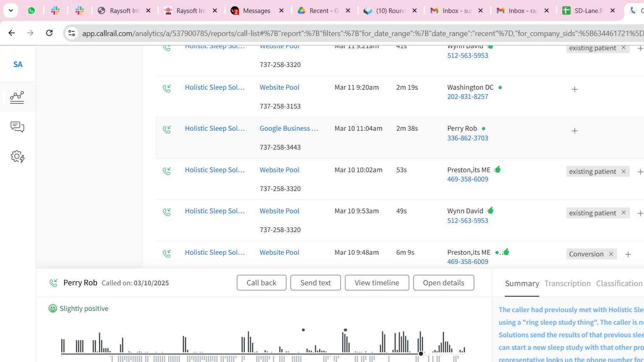Click phone number 202-831-8257
The width and height of the screenshot is (644, 362).
tap(467, 96)
